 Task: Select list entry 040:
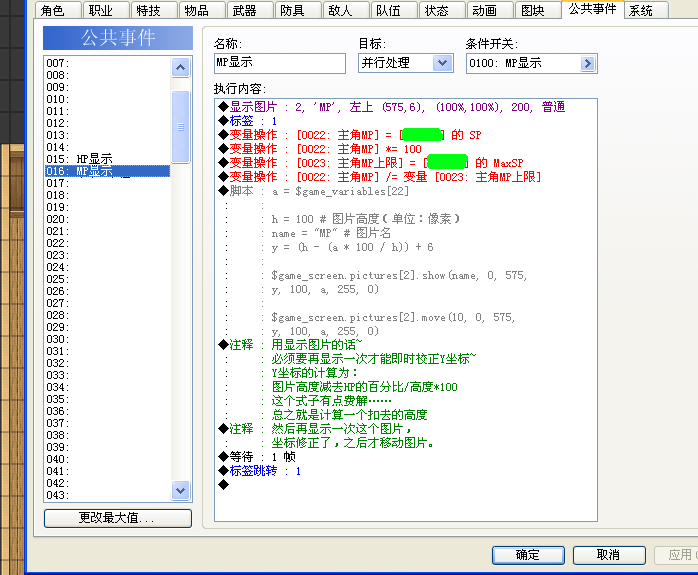tap(107, 459)
